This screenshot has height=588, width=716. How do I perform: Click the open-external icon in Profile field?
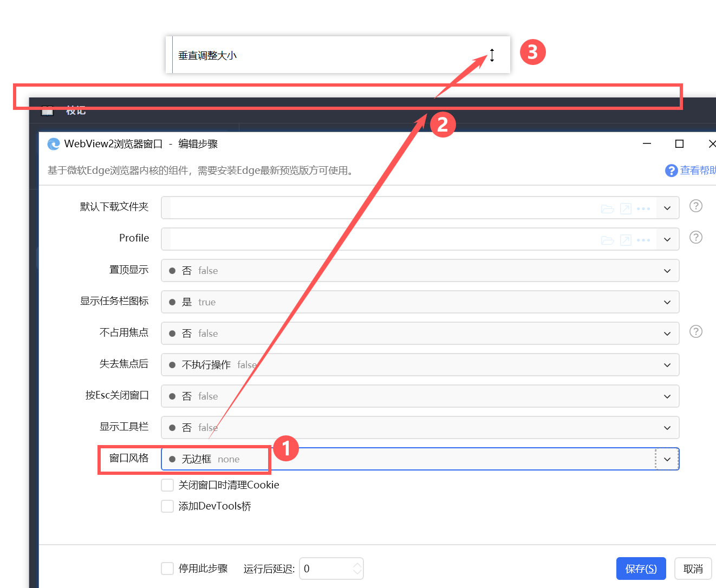[x=626, y=240]
